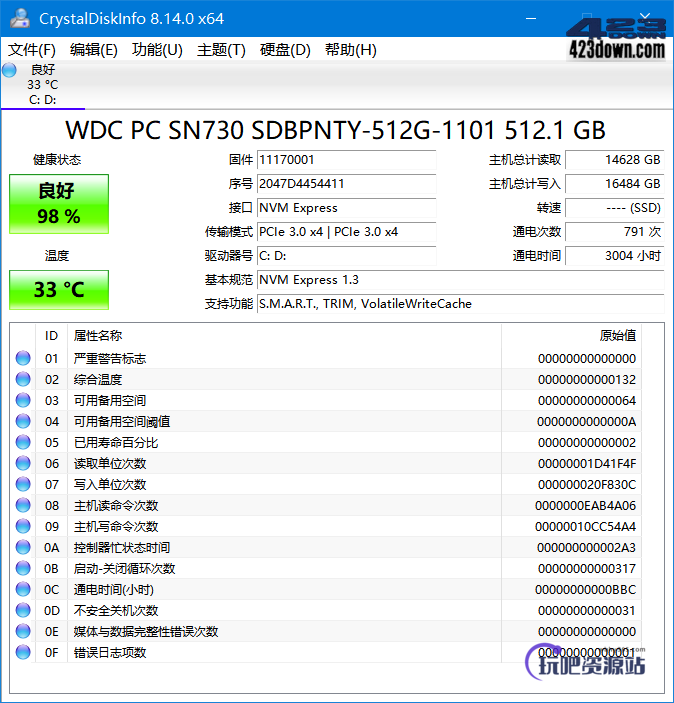Click the CrystalDiskInfo app icon in title bar
This screenshot has height=703, width=674.
(x=20, y=18)
